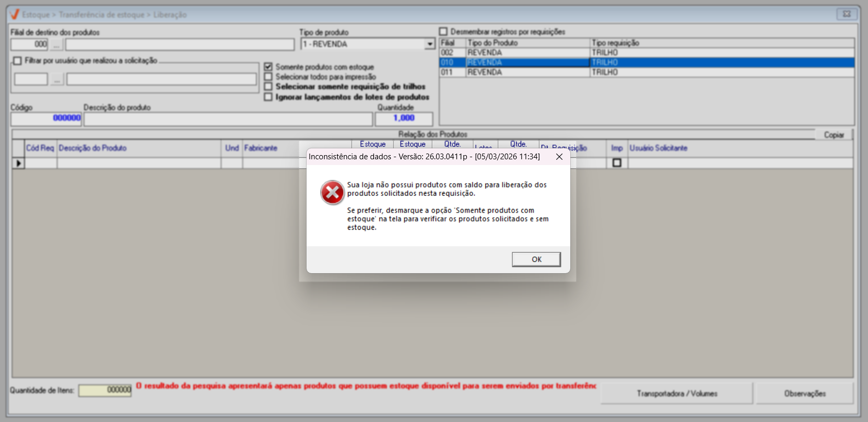Tick Ignorar lançamentos de lotes de produtos
Viewport: 868px width, 422px height.
268,97
